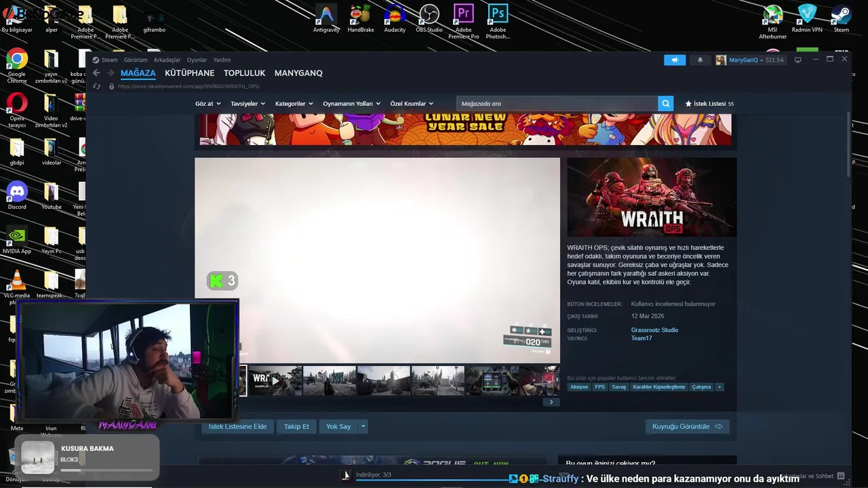868x488 pixels.
Task: Open İstek Listesi wishlist link
Action: [x=709, y=104]
